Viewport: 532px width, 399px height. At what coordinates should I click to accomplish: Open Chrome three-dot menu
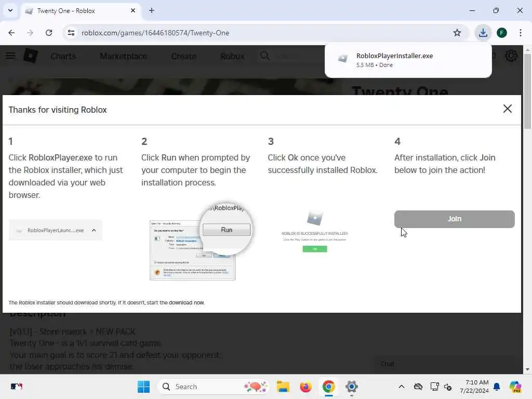520,33
